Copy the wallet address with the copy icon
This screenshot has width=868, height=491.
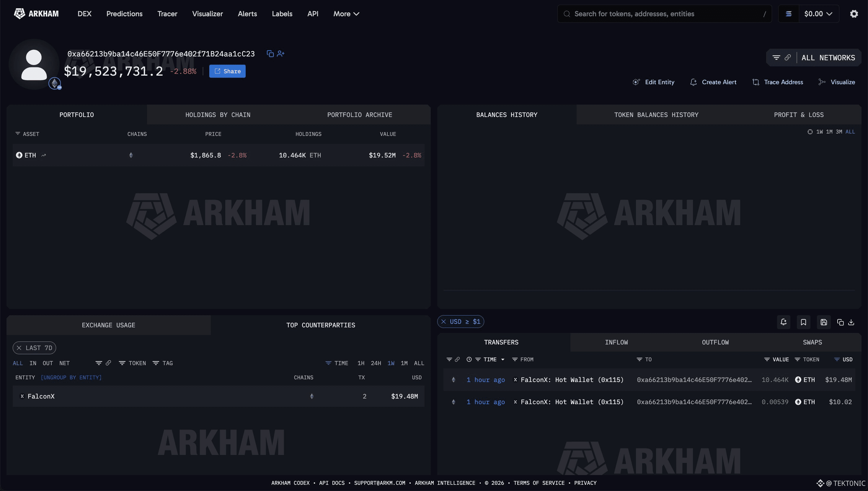pos(270,53)
